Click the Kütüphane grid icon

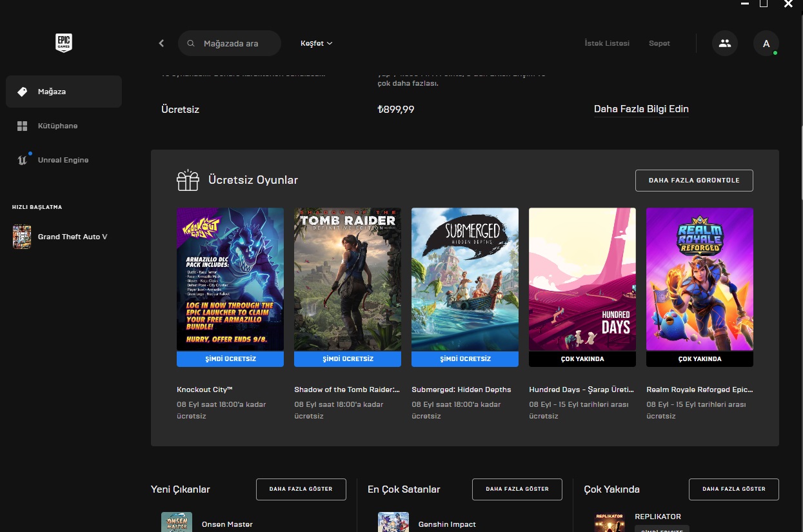(23, 126)
